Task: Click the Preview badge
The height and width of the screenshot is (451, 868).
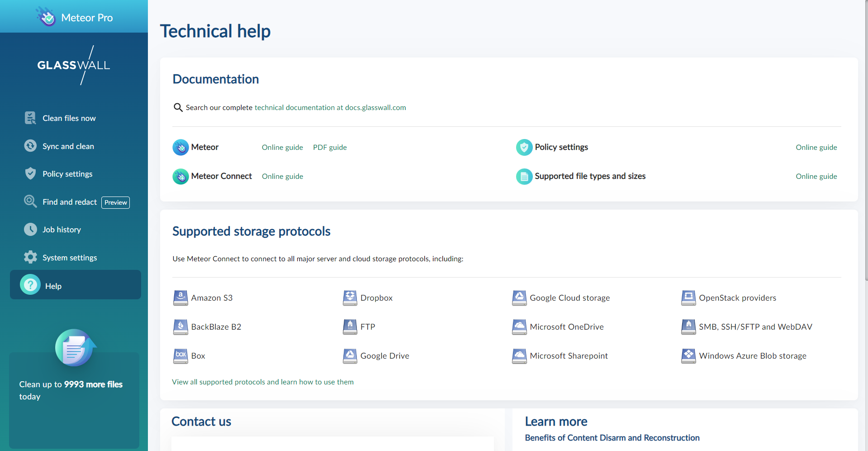Action: coord(116,202)
